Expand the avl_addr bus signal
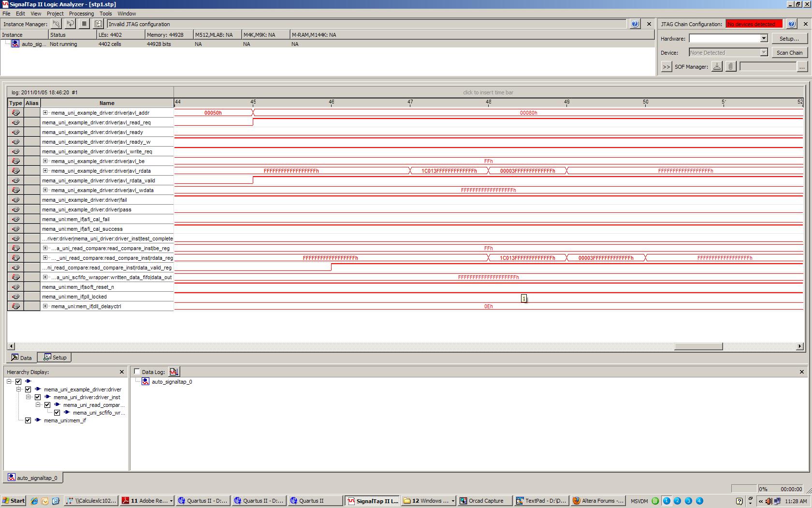The height and width of the screenshot is (508, 812). tap(45, 113)
